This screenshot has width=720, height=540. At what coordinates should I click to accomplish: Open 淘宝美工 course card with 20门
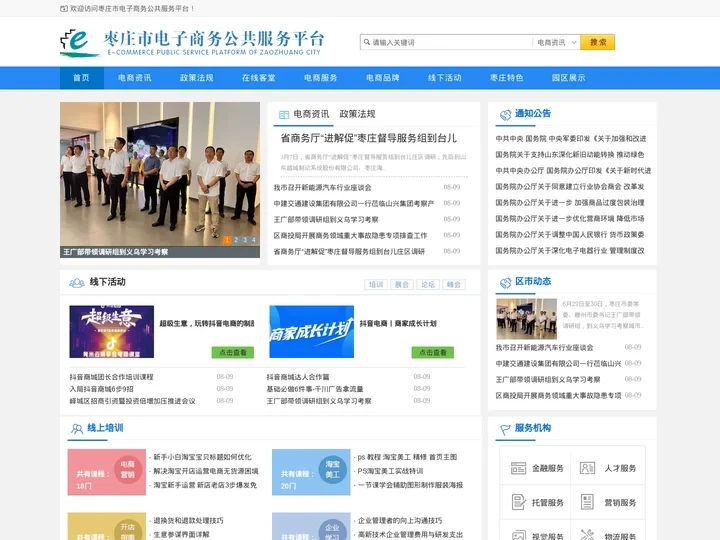click(x=311, y=472)
